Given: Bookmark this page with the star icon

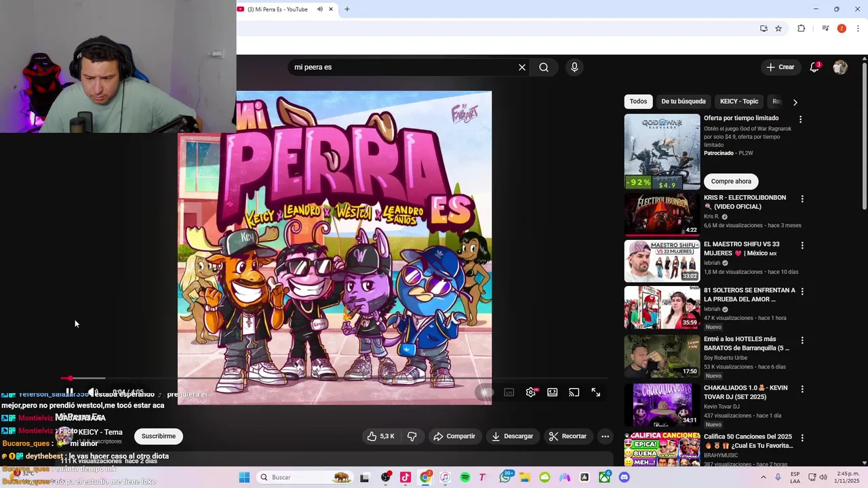Looking at the screenshot, I should tap(778, 28).
